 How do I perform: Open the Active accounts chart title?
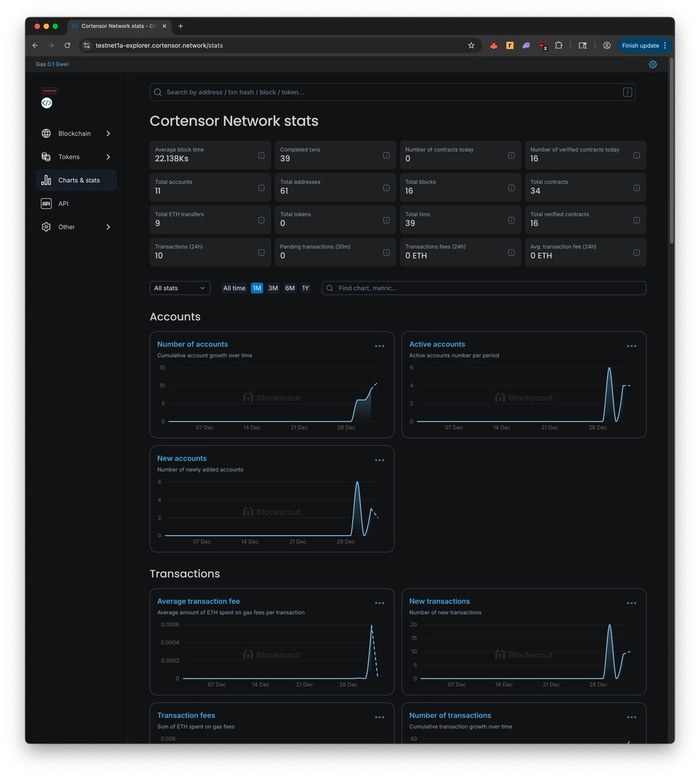[437, 344]
